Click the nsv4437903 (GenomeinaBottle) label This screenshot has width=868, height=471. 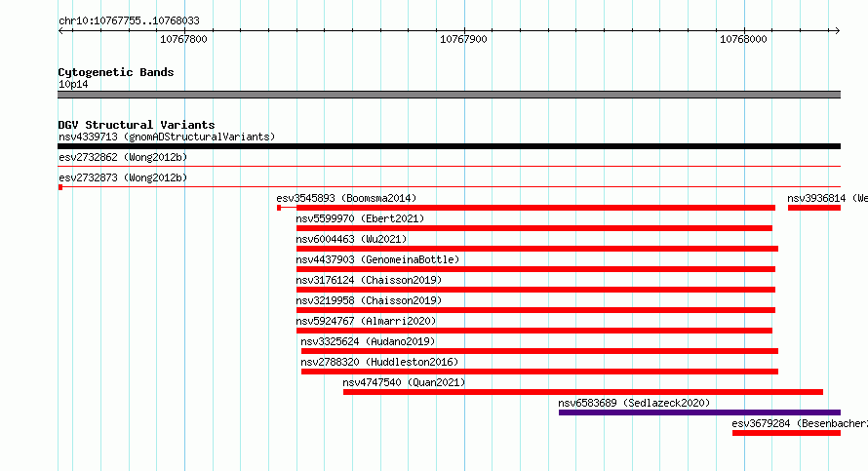377,259
